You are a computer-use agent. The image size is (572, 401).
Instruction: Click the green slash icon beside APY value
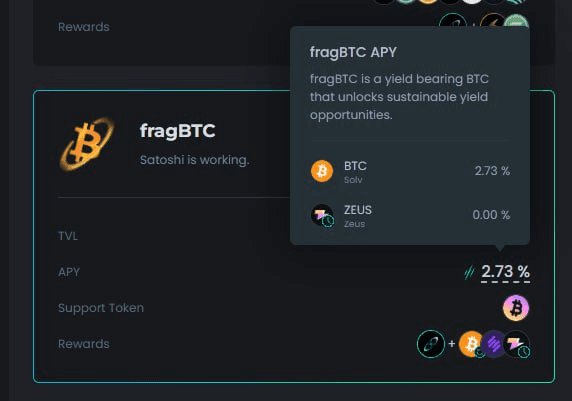tap(469, 272)
